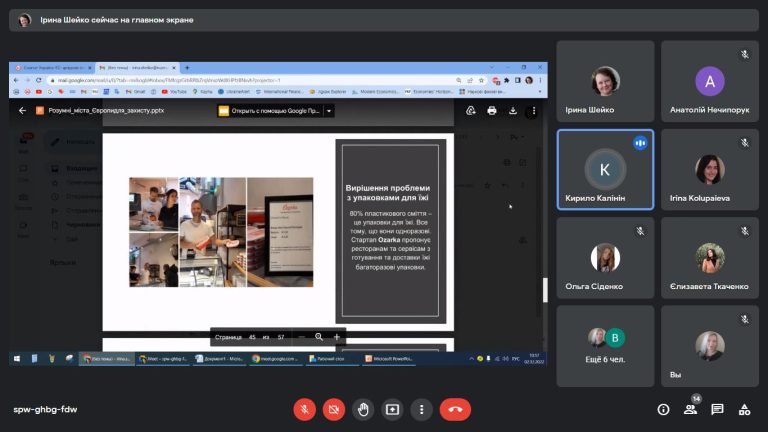Click the muted mic icon on Irina Kolupaieva tile
Viewport: 768px width, 432px height.
pyautogui.click(x=744, y=143)
